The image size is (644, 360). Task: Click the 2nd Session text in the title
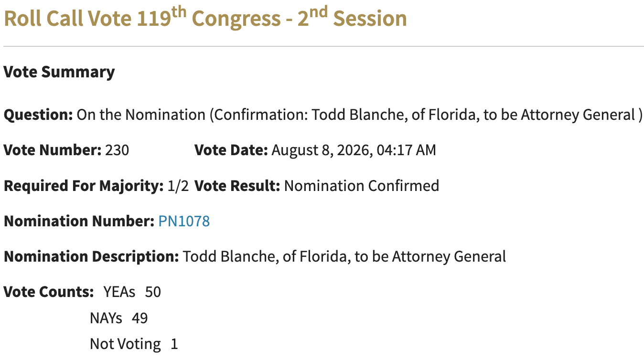pos(353,18)
